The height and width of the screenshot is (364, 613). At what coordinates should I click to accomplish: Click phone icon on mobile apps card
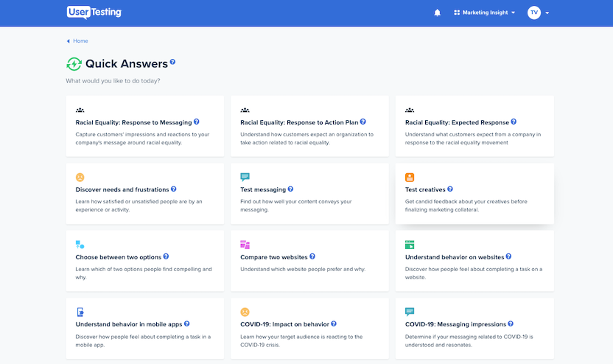pos(80,312)
